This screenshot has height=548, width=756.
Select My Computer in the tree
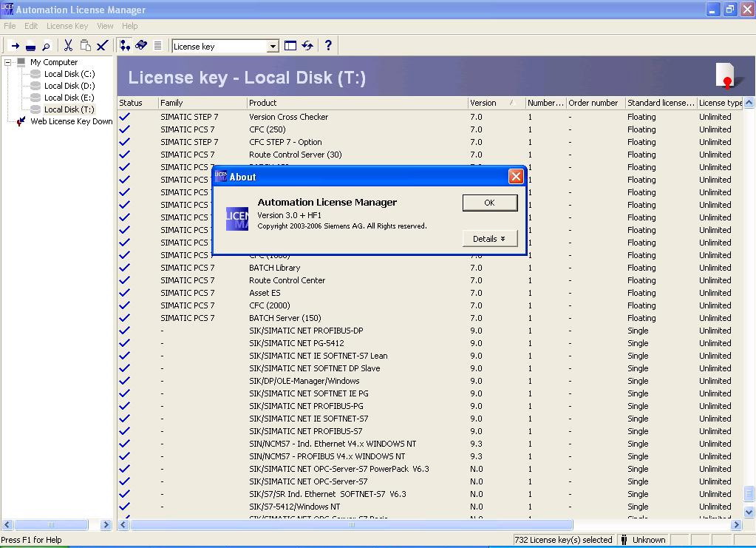[x=53, y=62]
